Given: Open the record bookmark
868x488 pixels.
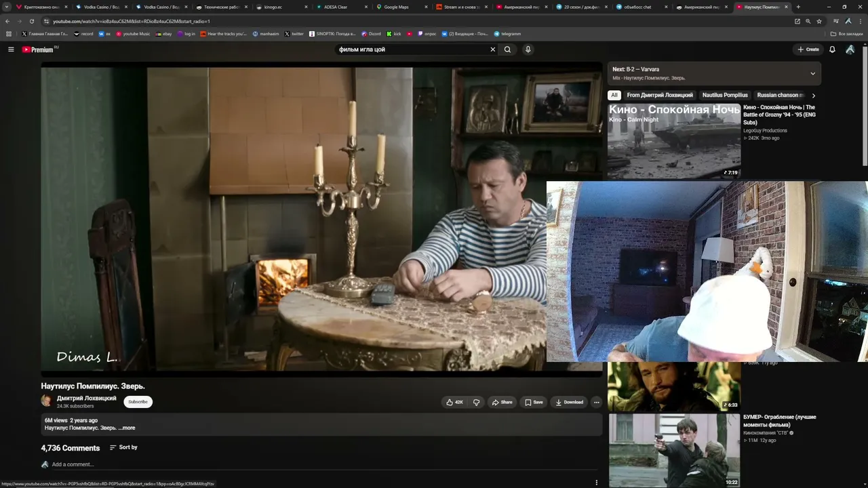Looking at the screenshot, I should [x=83, y=34].
